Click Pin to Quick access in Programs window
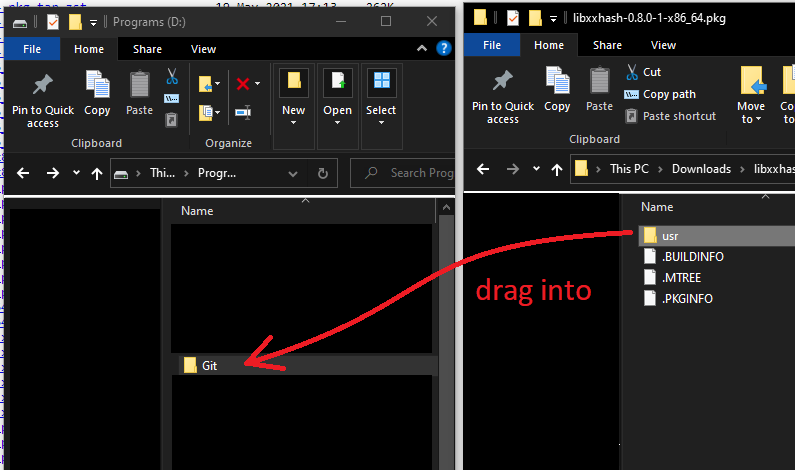 coord(43,101)
